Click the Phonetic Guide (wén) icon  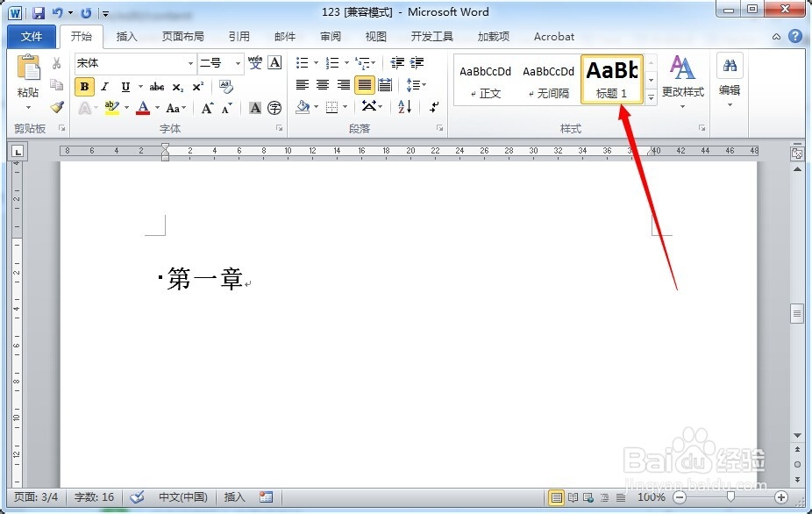[x=255, y=62]
